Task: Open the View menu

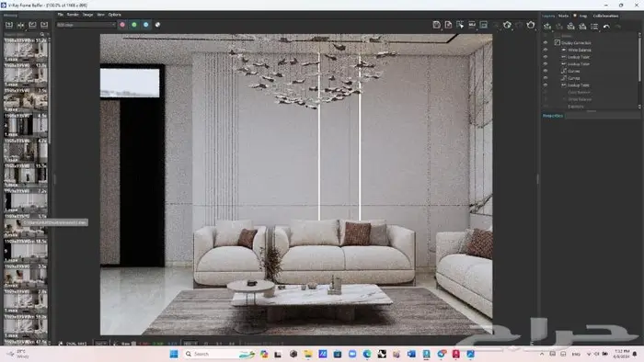Action: (x=100, y=15)
